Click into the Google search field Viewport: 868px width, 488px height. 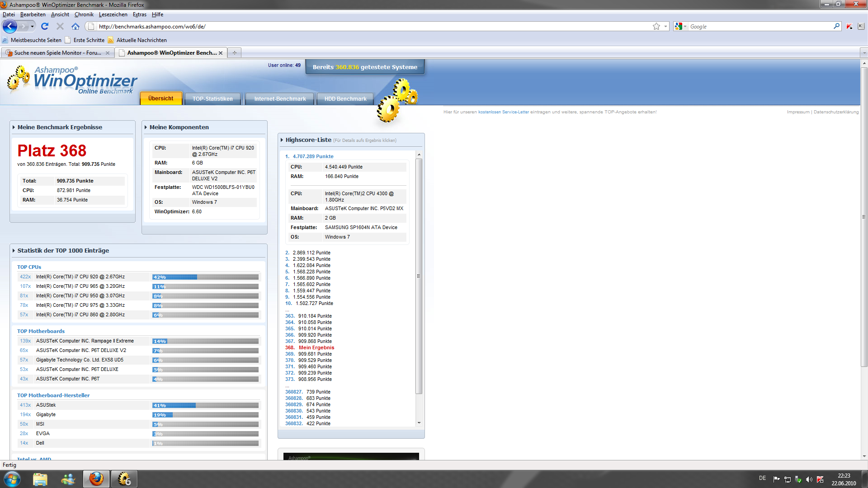pos(759,26)
